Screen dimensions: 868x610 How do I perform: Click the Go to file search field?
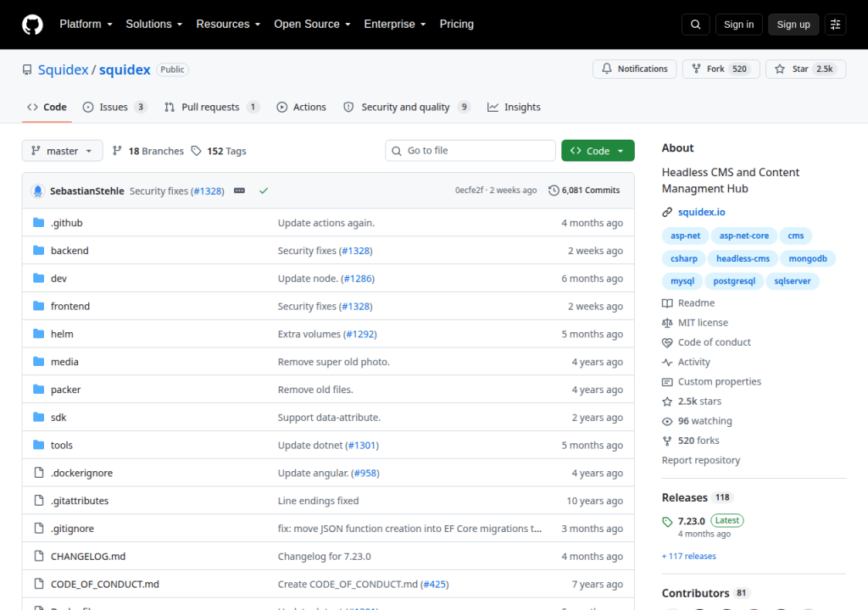[x=470, y=151]
